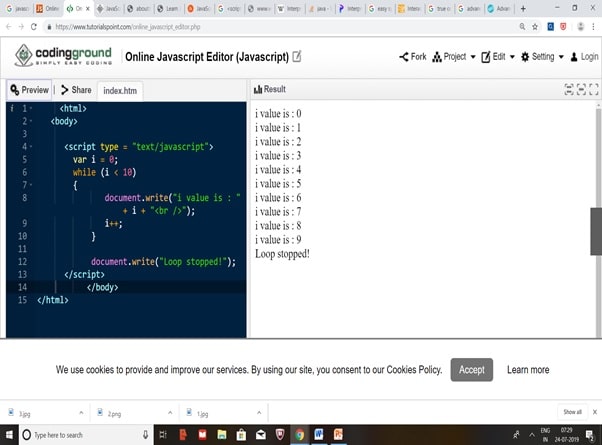Click the taskbar microphone icon
The image size is (602, 445).
[x=146, y=435]
